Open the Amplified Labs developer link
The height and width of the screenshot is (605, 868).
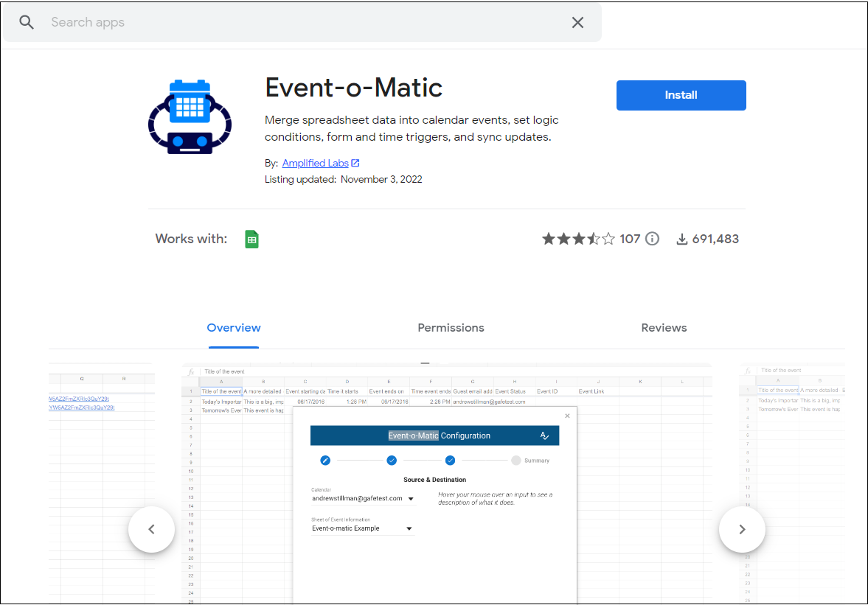pyautogui.click(x=316, y=162)
